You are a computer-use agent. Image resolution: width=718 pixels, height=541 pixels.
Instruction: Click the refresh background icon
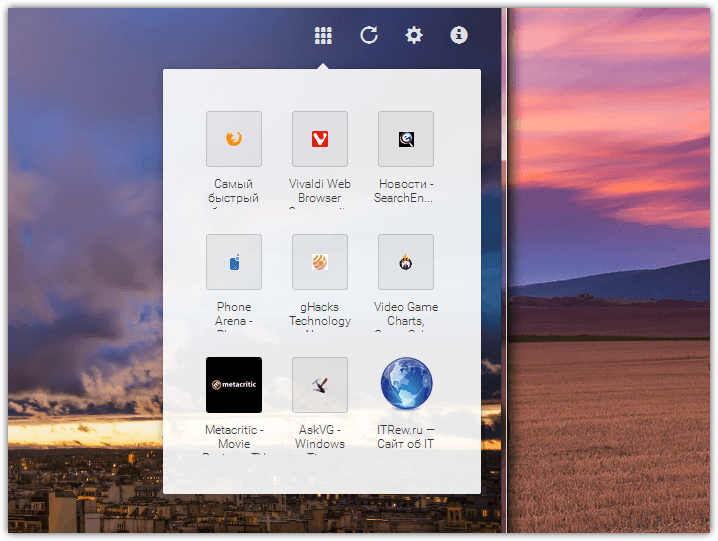coord(369,35)
